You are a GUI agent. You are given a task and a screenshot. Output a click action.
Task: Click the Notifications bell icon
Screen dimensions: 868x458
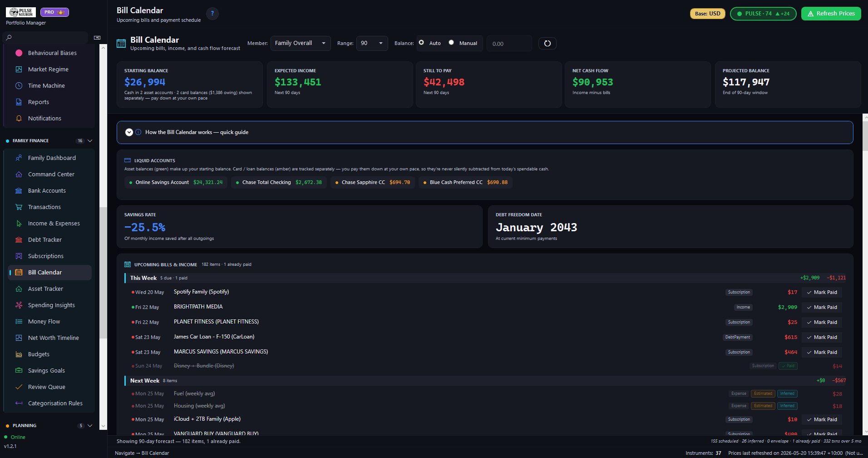pyautogui.click(x=19, y=118)
